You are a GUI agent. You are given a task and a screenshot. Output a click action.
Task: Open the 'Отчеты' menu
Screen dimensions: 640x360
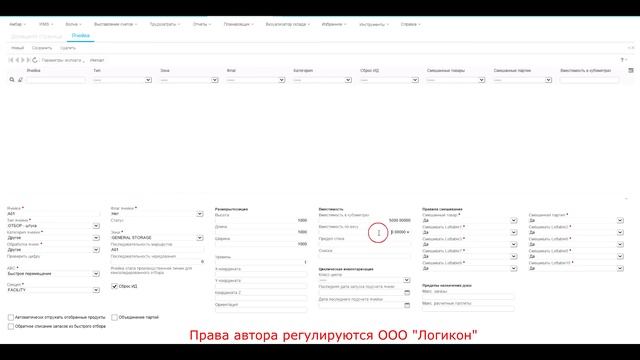[x=202, y=24]
